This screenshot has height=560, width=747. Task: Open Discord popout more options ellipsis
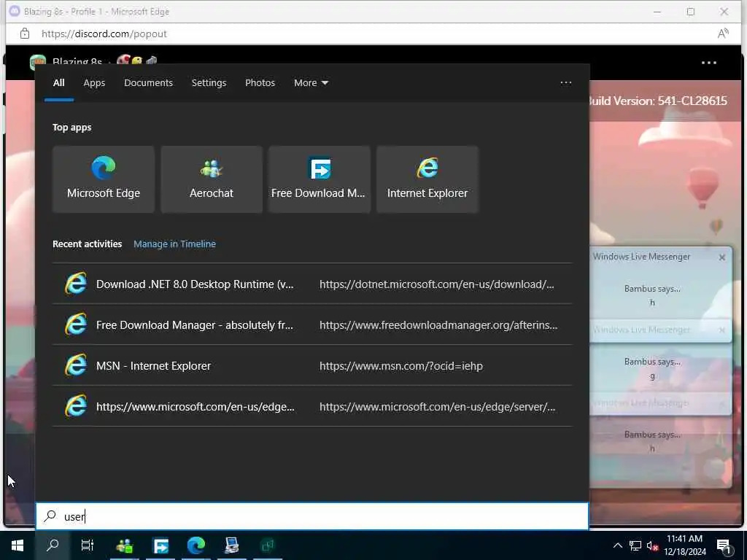click(x=708, y=63)
